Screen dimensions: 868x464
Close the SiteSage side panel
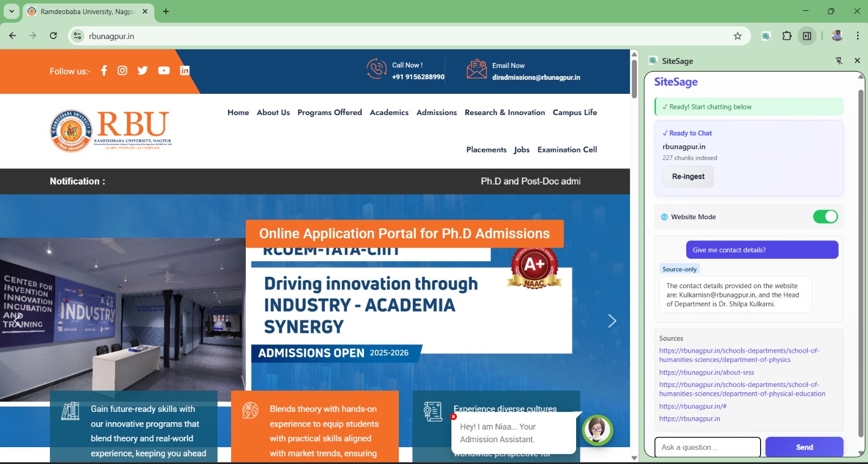tap(857, 61)
